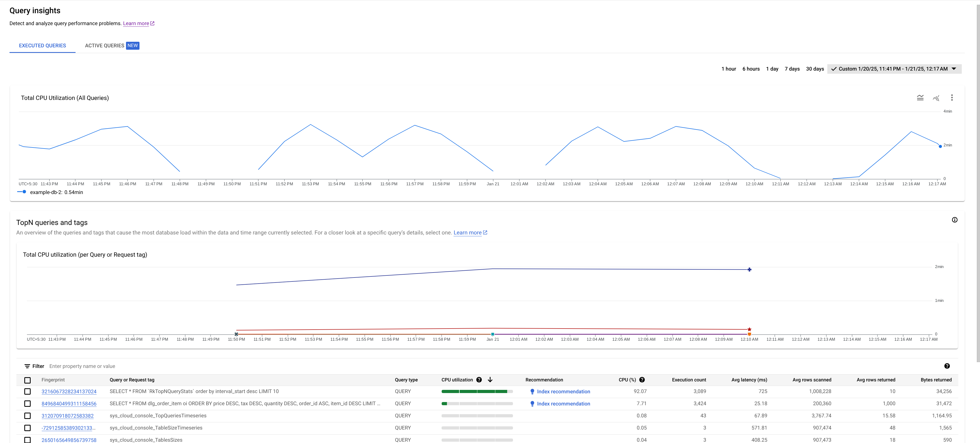980x443 pixels.
Task: Click the Learn more link under Query insights
Action: pos(136,23)
